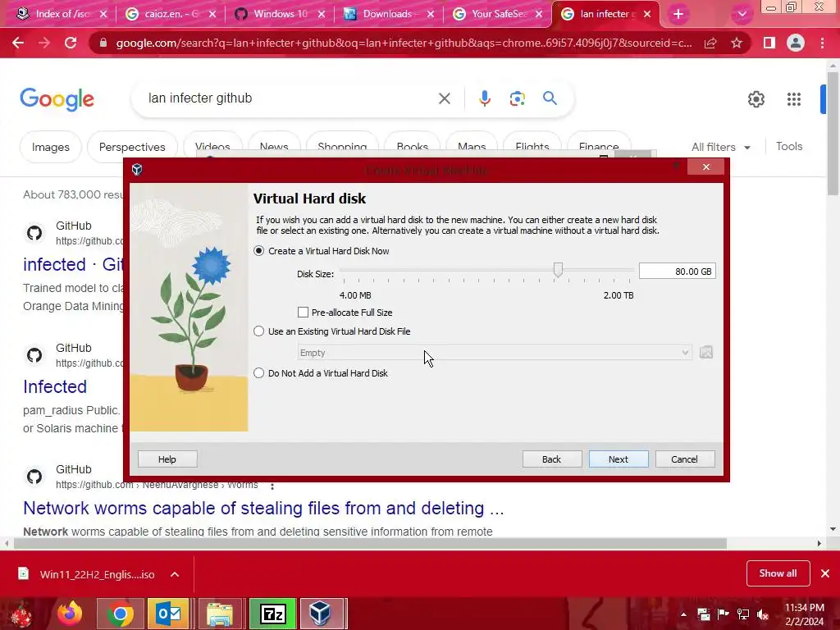Click the blue search magnifier icon

click(550, 98)
